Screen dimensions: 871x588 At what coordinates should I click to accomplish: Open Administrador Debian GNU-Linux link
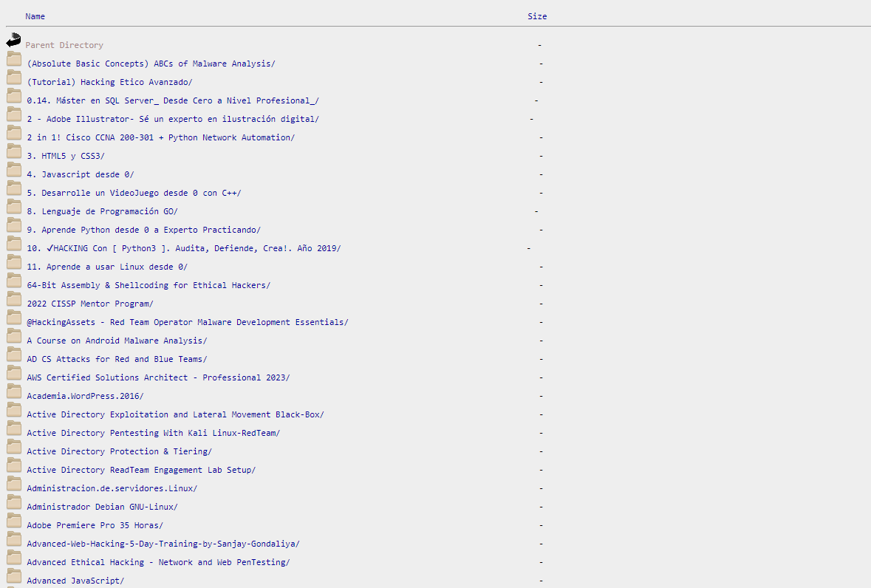tap(102, 507)
